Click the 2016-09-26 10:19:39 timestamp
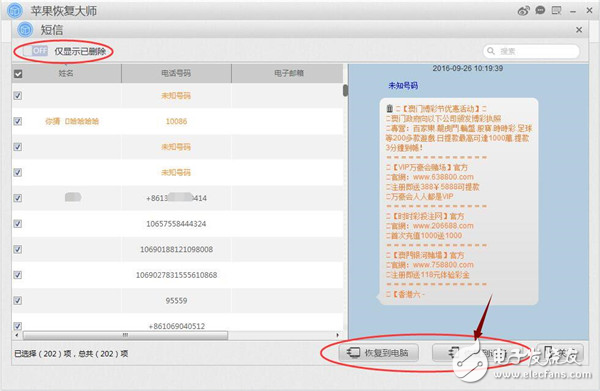Screen dimensions: 600x391 [468, 68]
